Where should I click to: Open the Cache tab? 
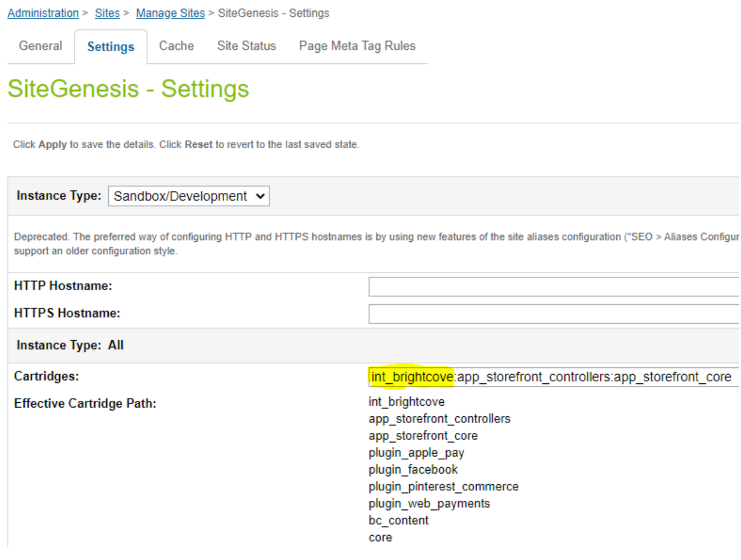tap(176, 46)
